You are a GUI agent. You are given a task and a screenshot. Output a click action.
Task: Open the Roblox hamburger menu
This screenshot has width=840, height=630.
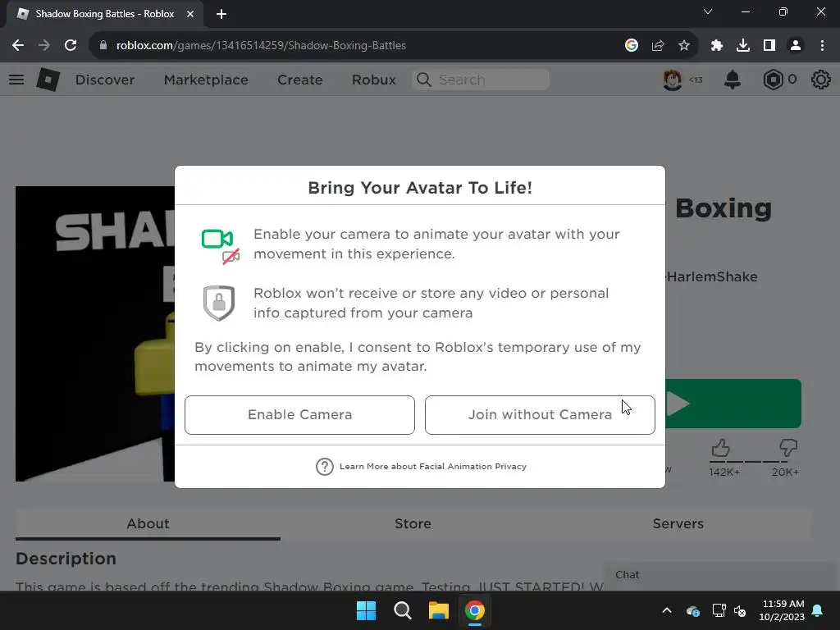[x=16, y=80]
